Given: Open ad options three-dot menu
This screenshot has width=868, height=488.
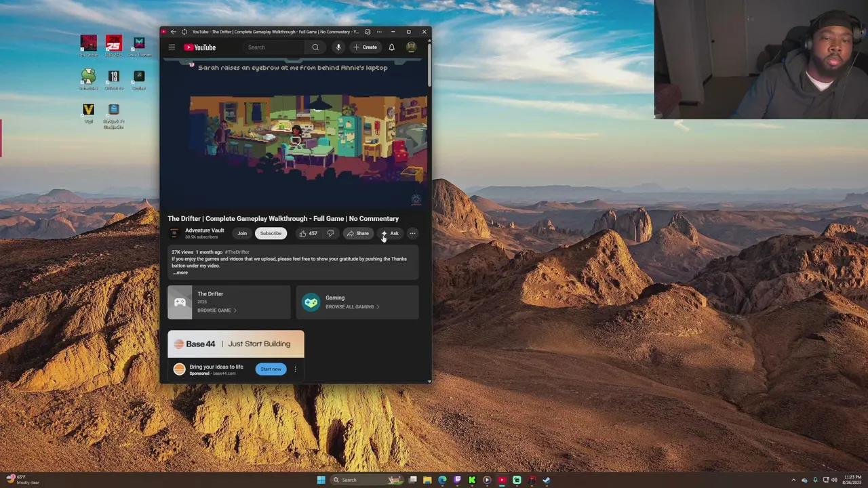Looking at the screenshot, I should pos(295,369).
